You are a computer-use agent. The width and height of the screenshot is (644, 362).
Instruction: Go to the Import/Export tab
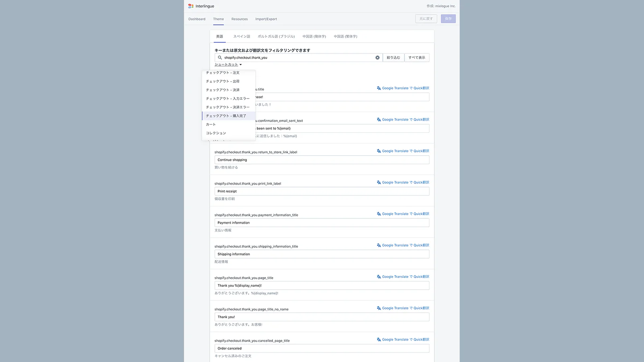(x=266, y=19)
